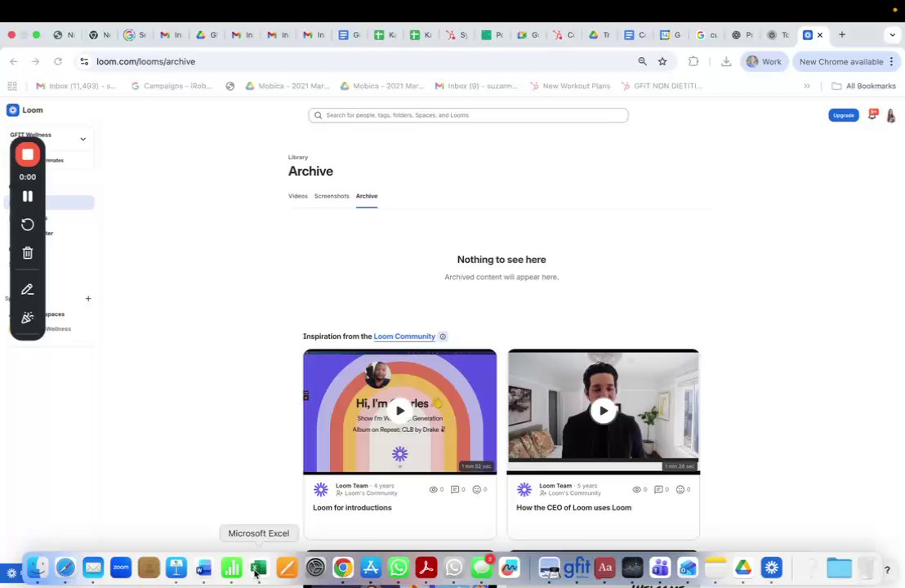Switch to the Videos tab

click(298, 196)
